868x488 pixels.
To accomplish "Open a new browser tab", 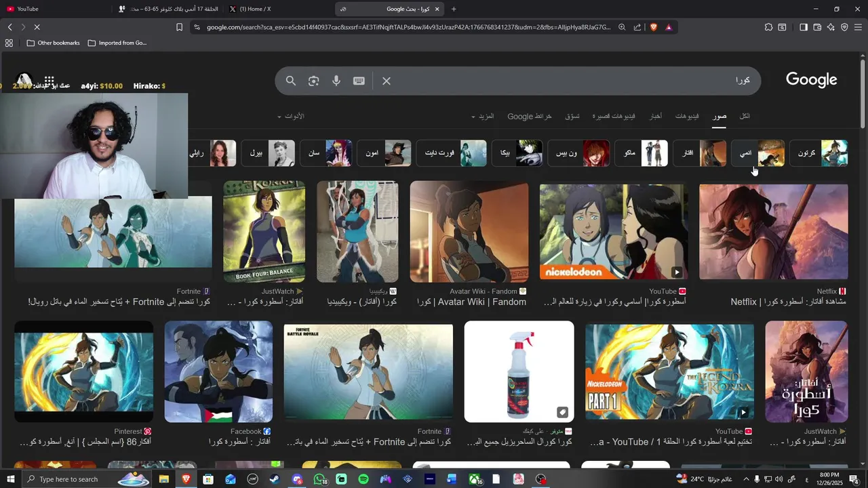I will [x=454, y=9].
